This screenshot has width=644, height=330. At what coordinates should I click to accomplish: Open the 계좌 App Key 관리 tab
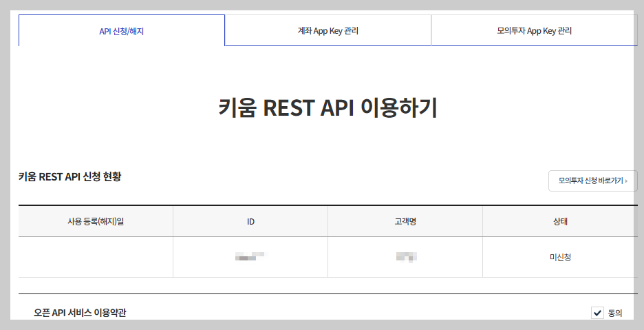pos(328,31)
